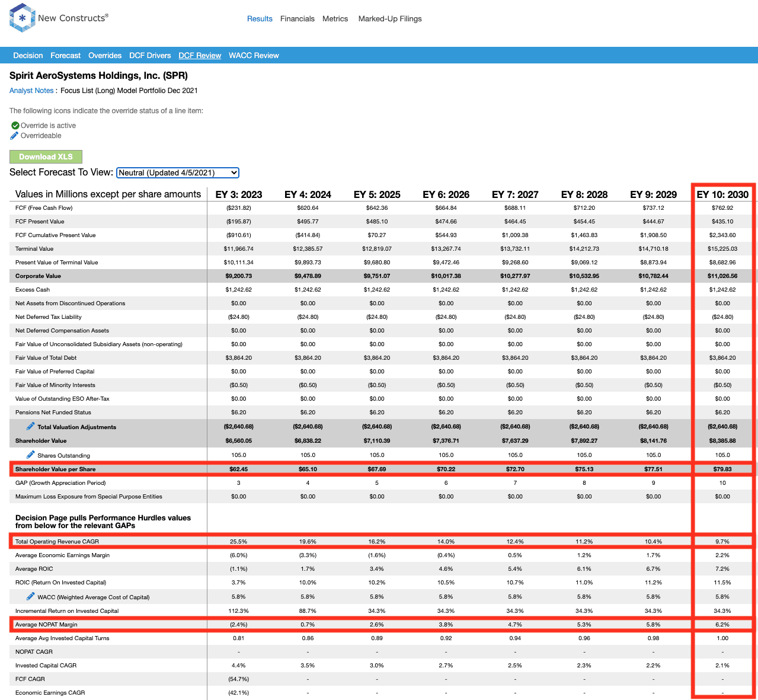The image size is (758, 700).
Task: Open the Analyst Notes link
Action: 31,91
